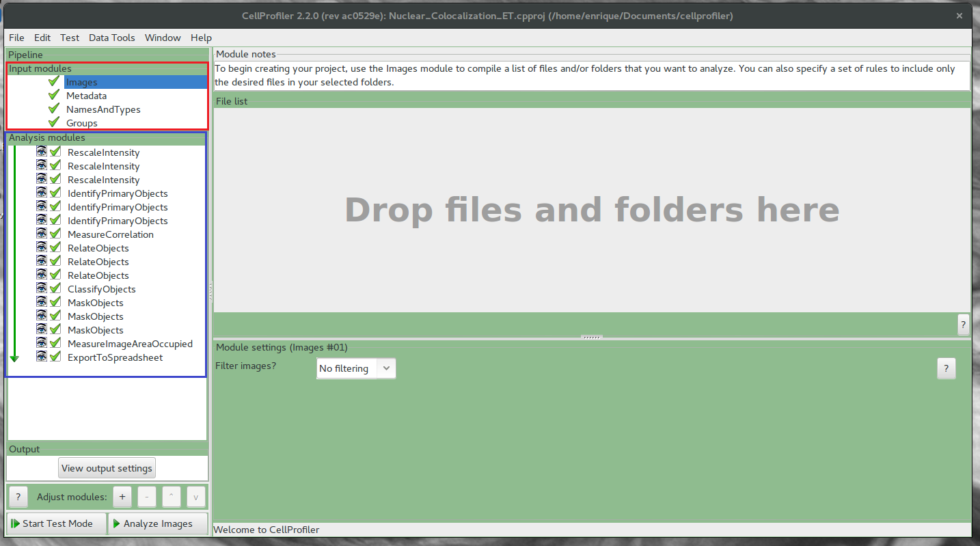Click the green checkmark beside NamesAndTypes
The height and width of the screenshot is (546, 980).
[54, 109]
